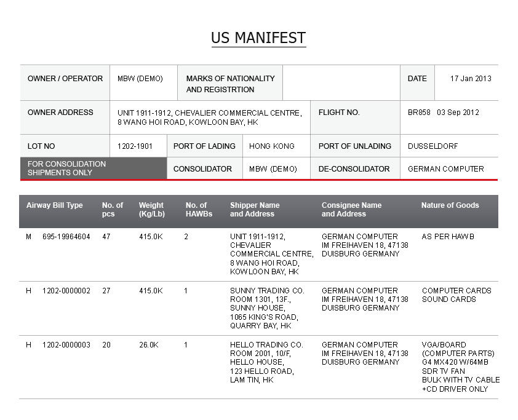Click the Weight (Kg/Lb) column header
Viewport: 518px width, 420px height.
pyautogui.click(x=151, y=209)
